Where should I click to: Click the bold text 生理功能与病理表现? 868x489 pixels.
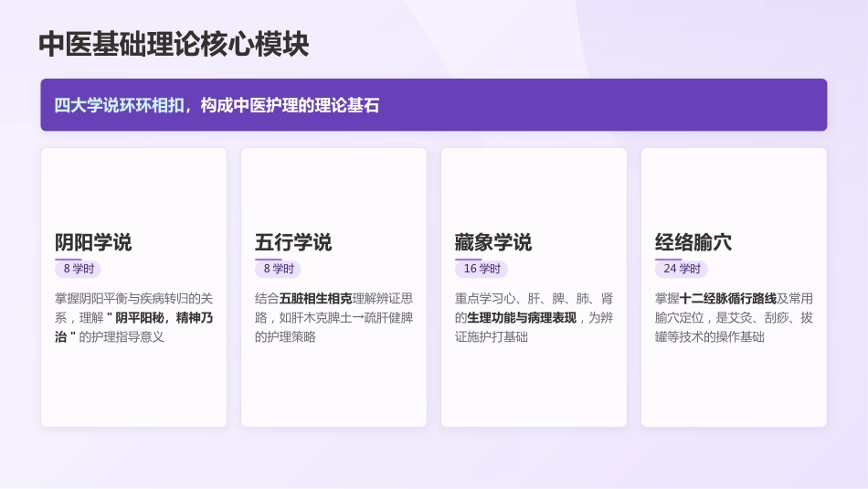pos(522,318)
